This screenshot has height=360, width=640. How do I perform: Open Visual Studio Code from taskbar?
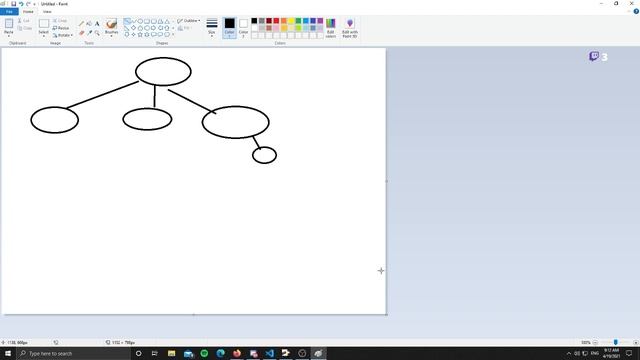click(x=269, y=353)
